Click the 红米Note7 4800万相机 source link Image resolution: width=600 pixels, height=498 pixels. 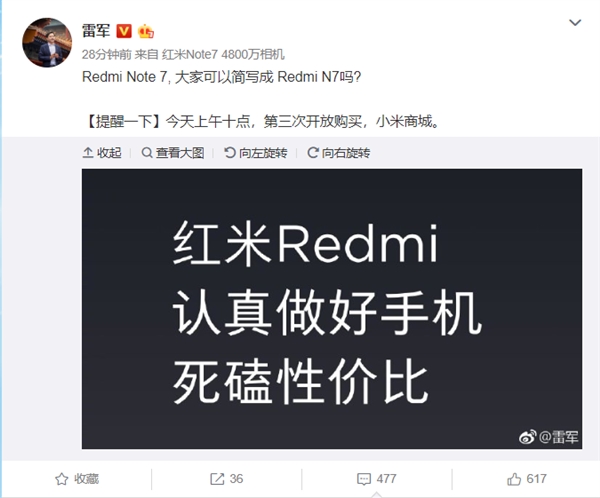coord(223,54)
